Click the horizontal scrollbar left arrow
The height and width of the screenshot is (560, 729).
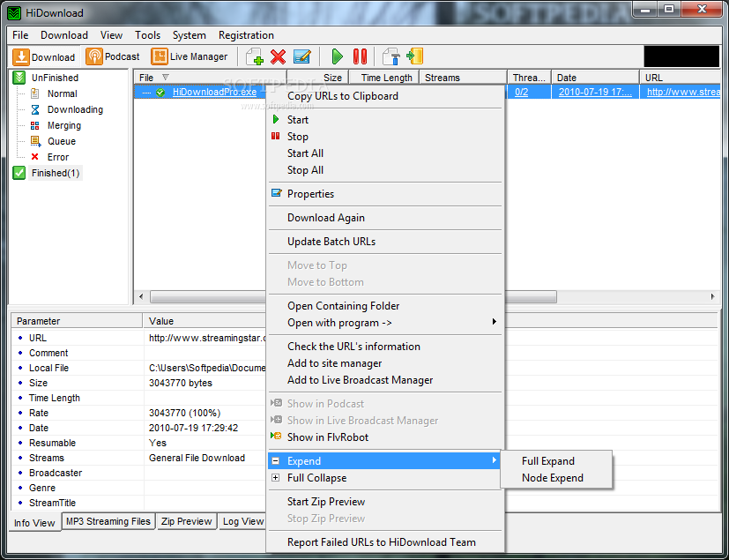[141, 296]
